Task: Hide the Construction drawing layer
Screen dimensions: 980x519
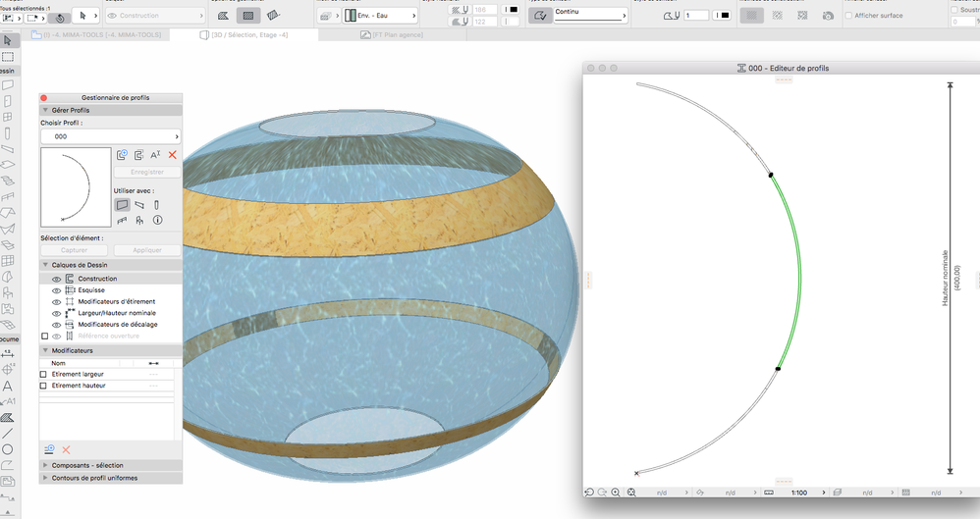Action: click(x=56, y=280)
